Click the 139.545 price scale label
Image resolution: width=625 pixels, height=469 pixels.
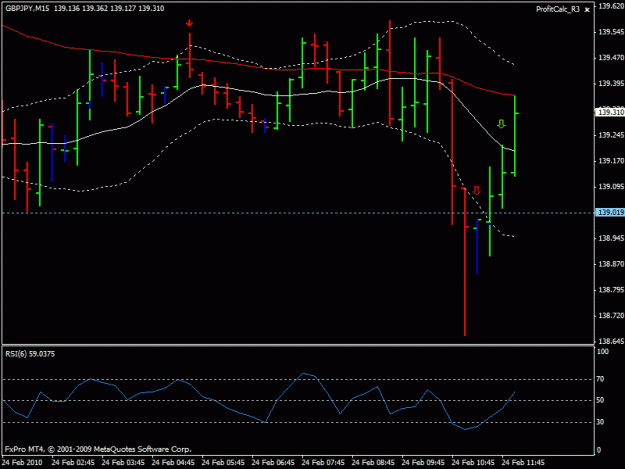click(611, 32)
